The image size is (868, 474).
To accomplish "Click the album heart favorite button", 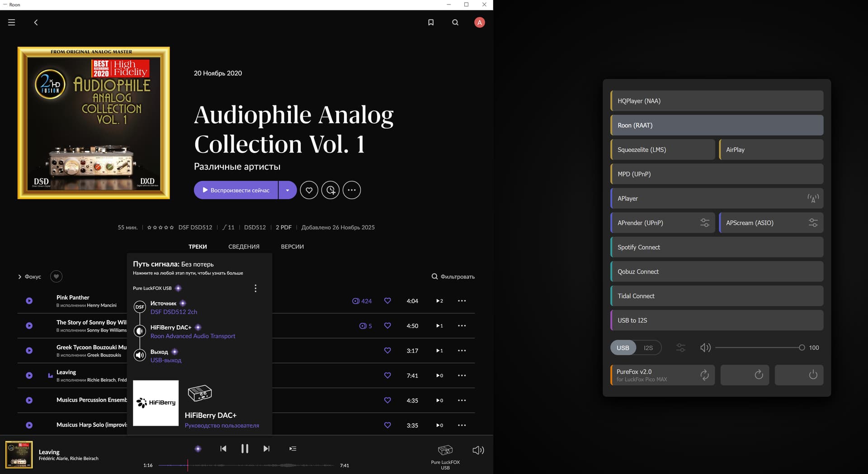I will (309, 190).
